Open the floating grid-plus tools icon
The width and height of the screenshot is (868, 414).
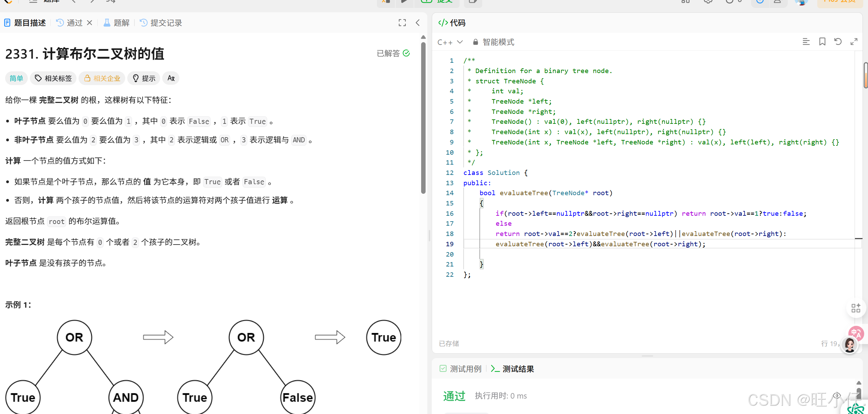[x=856, y=308]
